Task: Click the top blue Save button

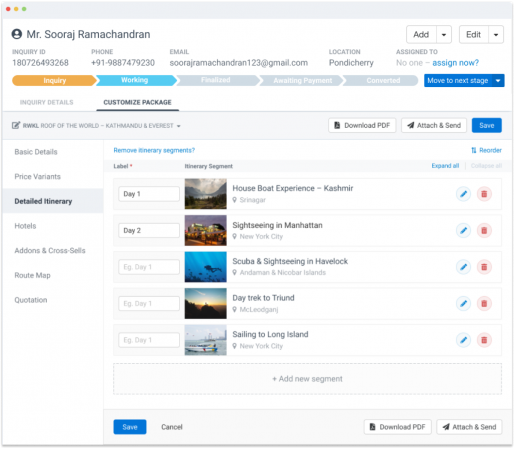Action: (x=487, y=125)
